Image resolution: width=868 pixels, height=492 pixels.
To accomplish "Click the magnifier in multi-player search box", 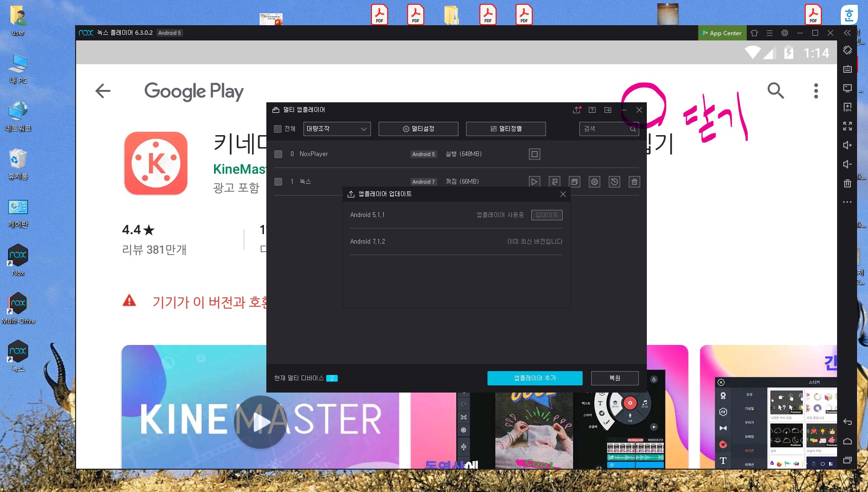I will 633,129.
